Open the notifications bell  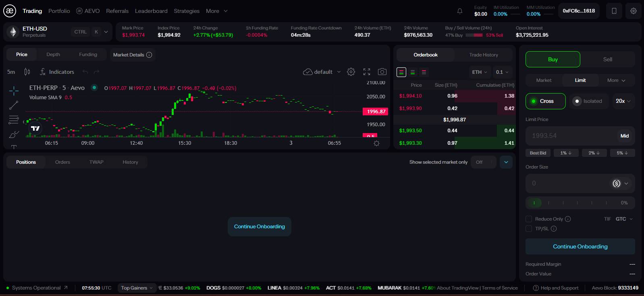click(459, 11)
